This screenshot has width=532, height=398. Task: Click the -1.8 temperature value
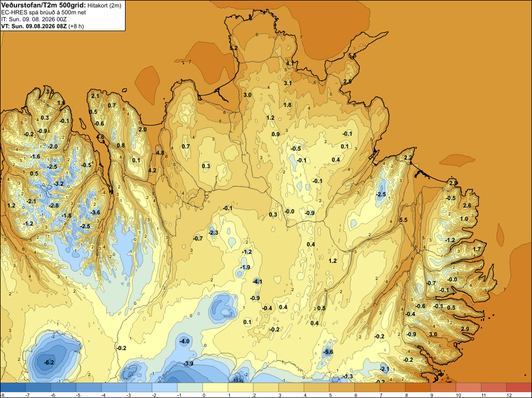pyautogui.click(x=66, y=215)
